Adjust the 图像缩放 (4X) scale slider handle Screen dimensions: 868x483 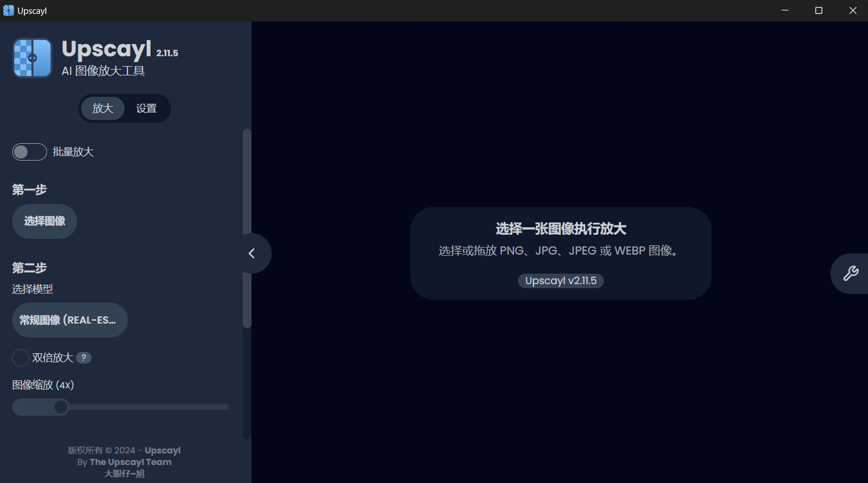click(61, 407)
